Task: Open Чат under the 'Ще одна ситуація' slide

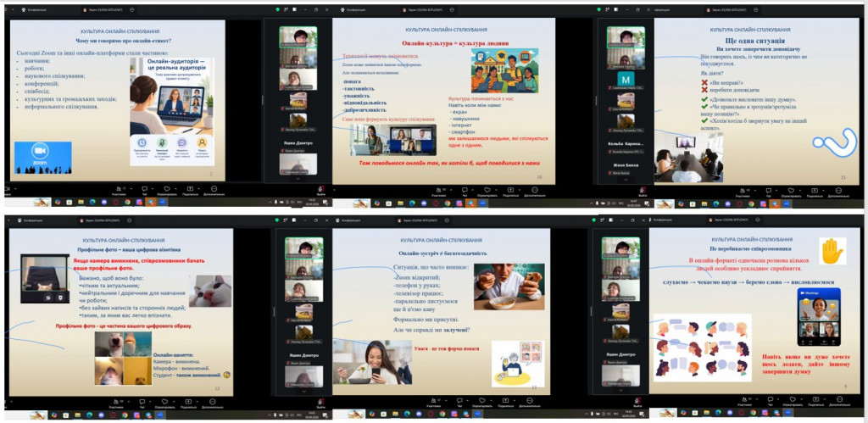Action: tap(768, 193)
